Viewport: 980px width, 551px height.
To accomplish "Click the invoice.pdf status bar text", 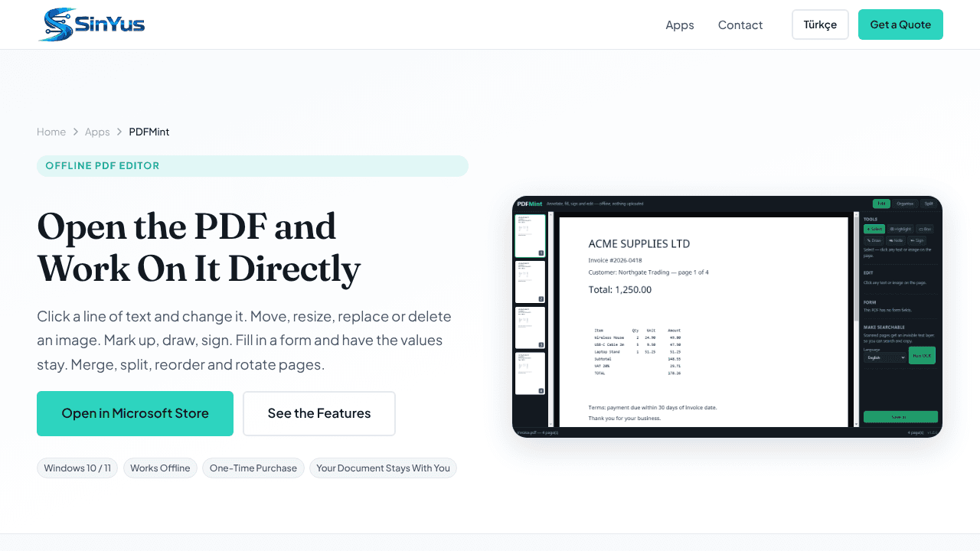I will point(537,433).
